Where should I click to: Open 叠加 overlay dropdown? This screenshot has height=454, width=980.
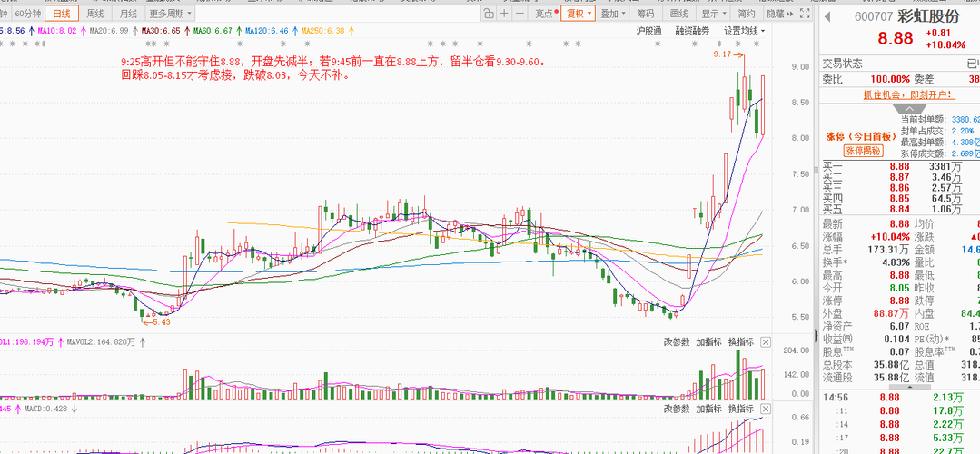(612, 14)
